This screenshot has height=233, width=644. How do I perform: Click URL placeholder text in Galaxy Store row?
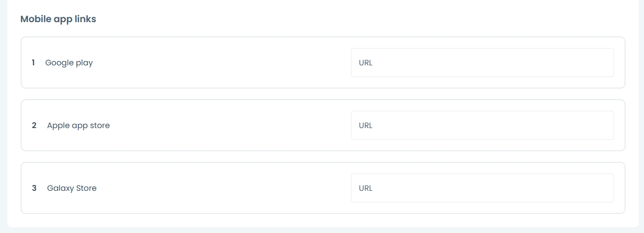point(366,188)
